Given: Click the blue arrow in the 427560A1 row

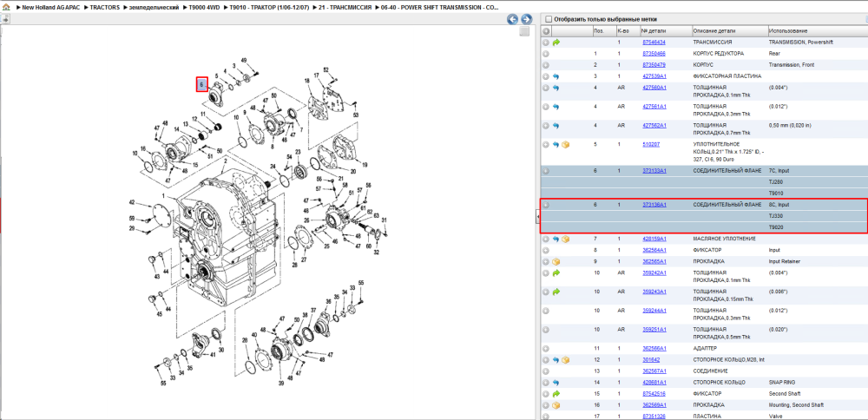Looking at the screenshot, I should [x=556, y=88].
